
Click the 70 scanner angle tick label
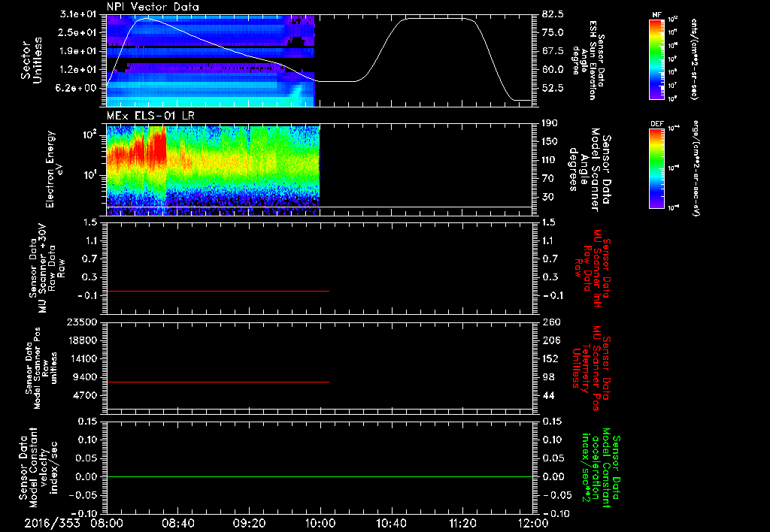[550, 179]
